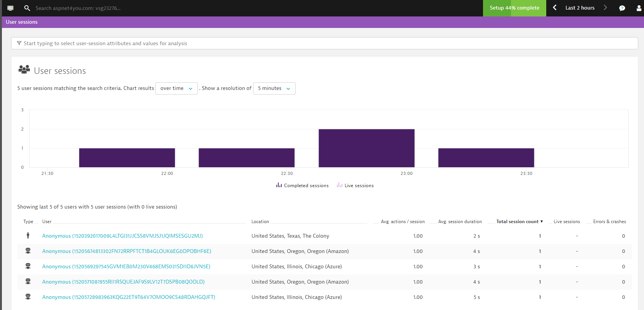Click the User sessions group icon

(24, 69)
